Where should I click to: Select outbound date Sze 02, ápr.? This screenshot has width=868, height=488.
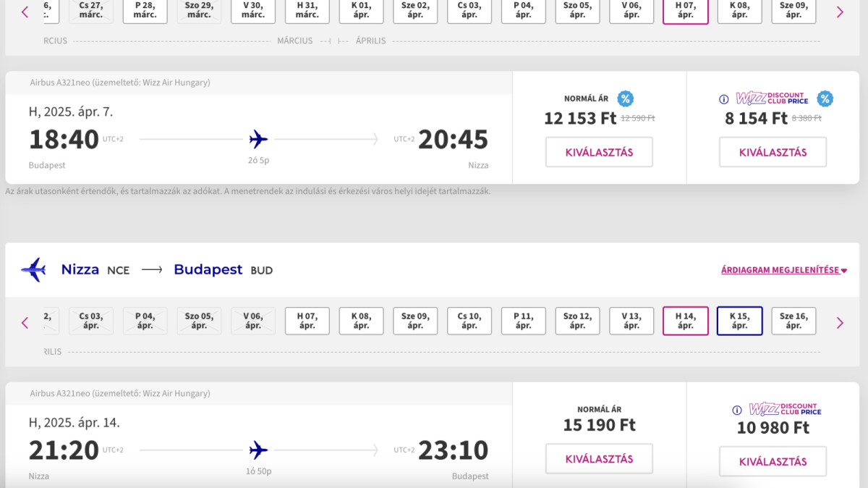415,10
